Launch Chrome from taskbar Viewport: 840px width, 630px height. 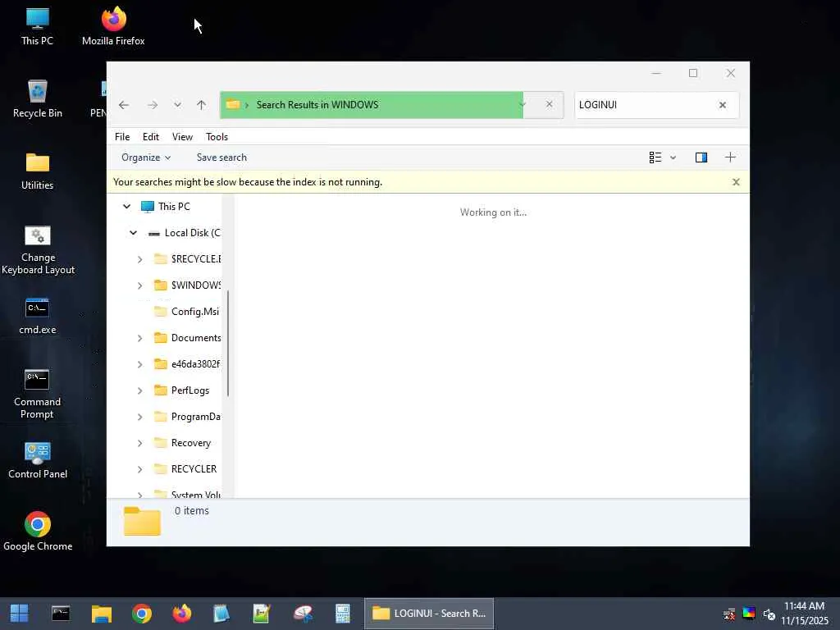pyautogui.click(x=142, y=614)
